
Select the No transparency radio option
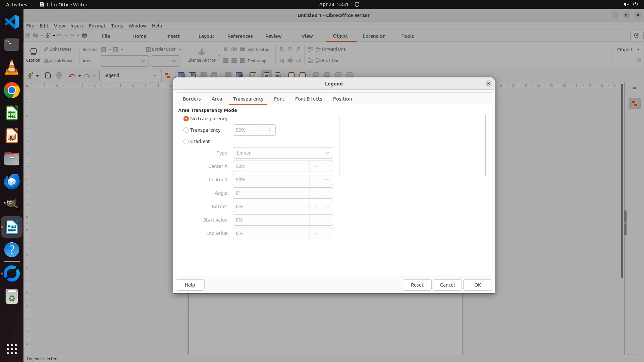tap(186, 119)
